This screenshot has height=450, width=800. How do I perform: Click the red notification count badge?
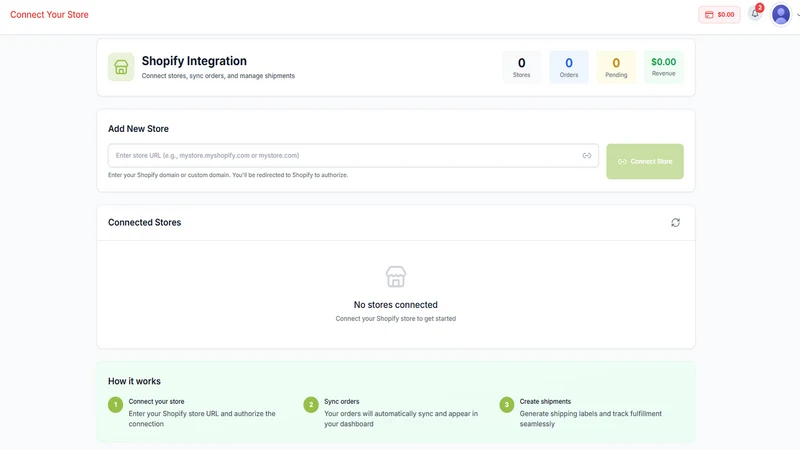click(760, 8)
